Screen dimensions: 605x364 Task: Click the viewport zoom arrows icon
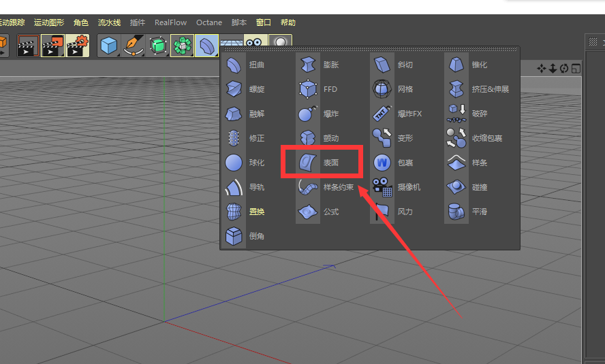pos(553,69)
